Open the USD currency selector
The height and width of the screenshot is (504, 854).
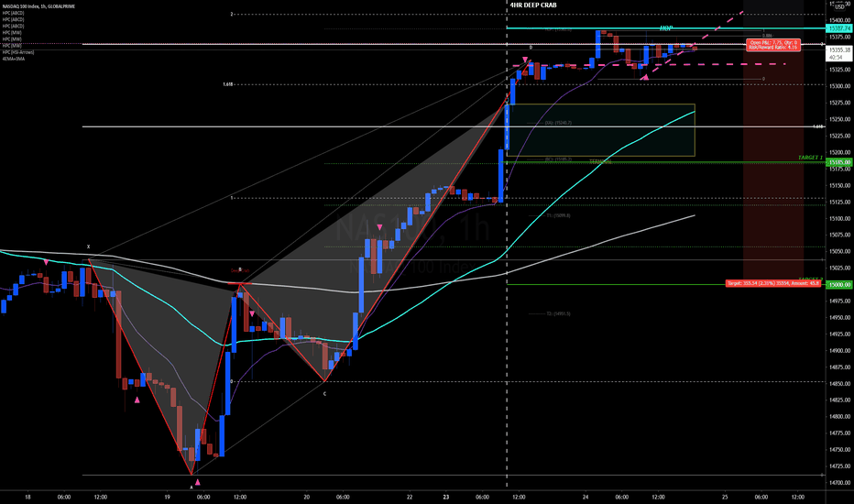point(839,7)
